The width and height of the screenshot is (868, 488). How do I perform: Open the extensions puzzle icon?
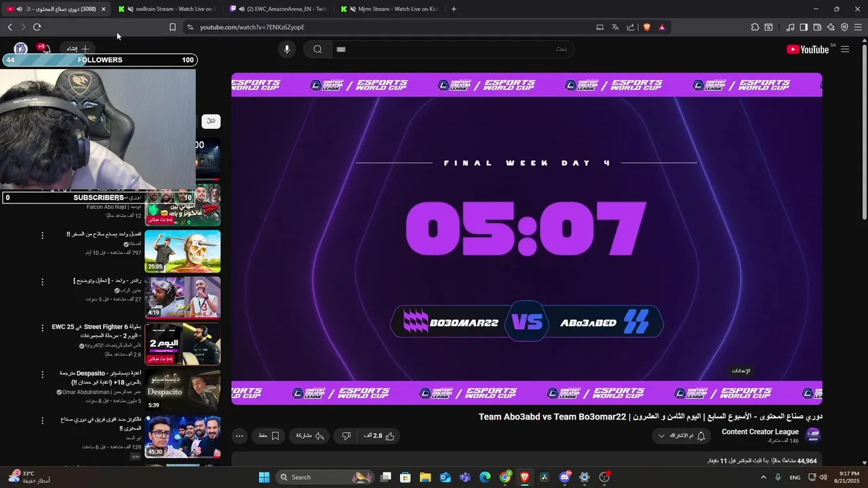755,27
